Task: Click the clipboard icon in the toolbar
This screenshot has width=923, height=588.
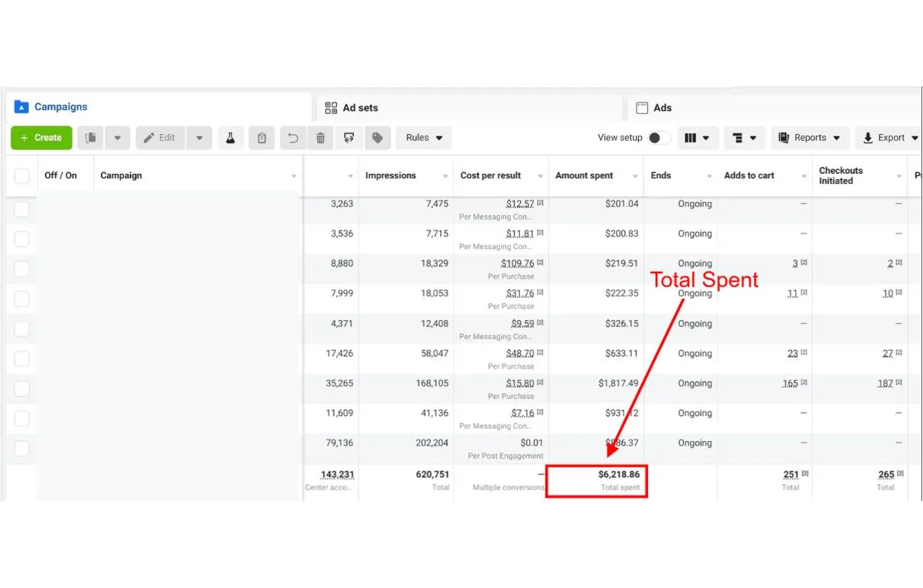Action: [x=262, y=138]
